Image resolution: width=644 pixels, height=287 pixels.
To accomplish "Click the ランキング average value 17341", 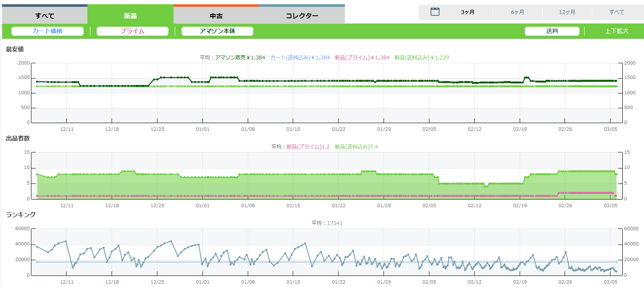I will pyautogui.click(x=335, y=223).
